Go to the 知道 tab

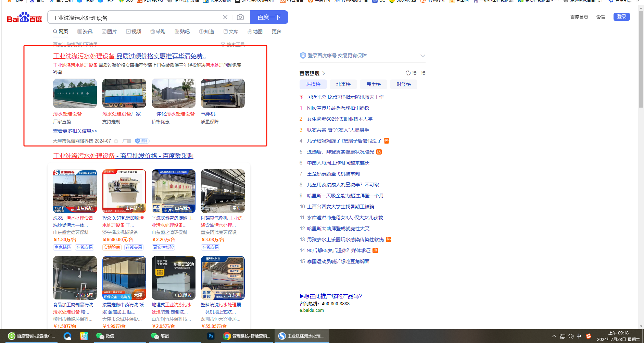(206, 32)
